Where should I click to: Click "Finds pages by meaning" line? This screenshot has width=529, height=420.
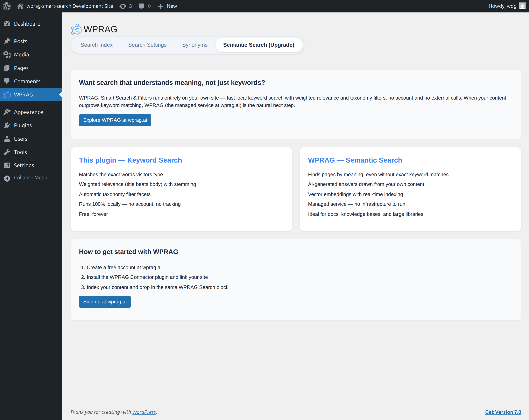tap(378, 174)
